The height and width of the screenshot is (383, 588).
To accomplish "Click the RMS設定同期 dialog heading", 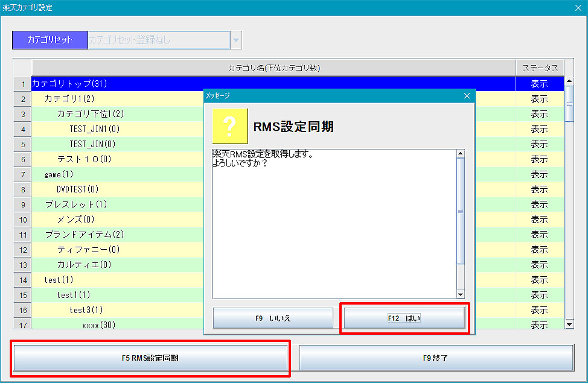I will click(x=293, y=127).
